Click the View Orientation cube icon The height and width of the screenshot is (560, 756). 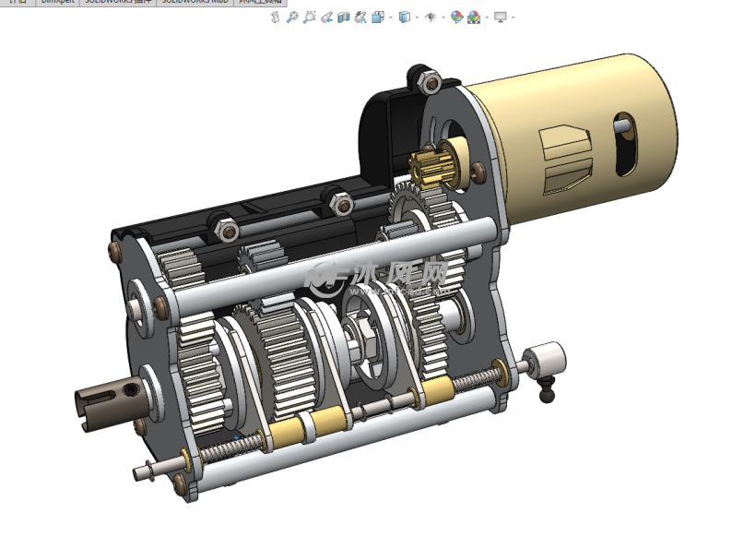coord(377,18)
